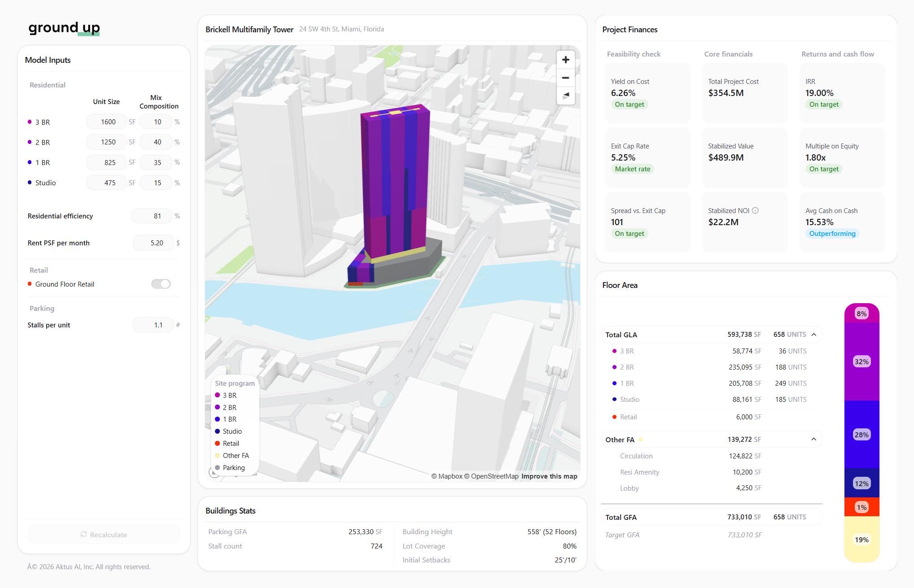Screen dimensions: 914x588
Task: Click the Building Height stat
Action: (x=490, y=531)
